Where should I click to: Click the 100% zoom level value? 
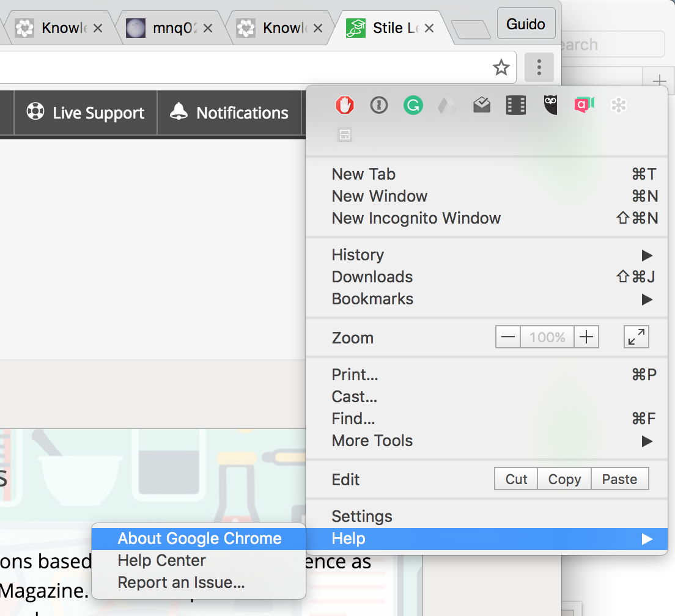click(547, 336)
